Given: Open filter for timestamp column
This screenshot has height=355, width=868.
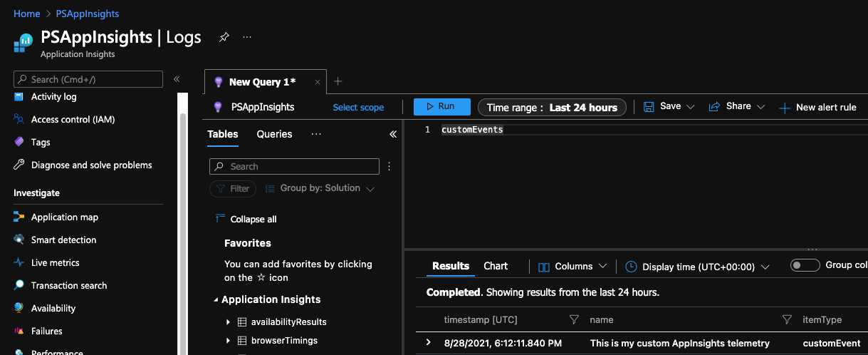Looking at the screenshot, I should pyautogui.click(x=574, y=320).
